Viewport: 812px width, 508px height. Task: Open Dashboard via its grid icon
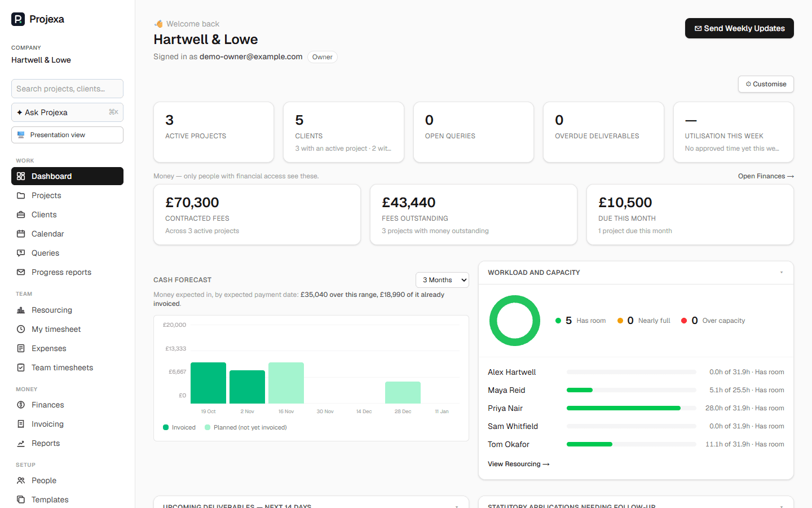pyautogui.click(x=21, y=176)
